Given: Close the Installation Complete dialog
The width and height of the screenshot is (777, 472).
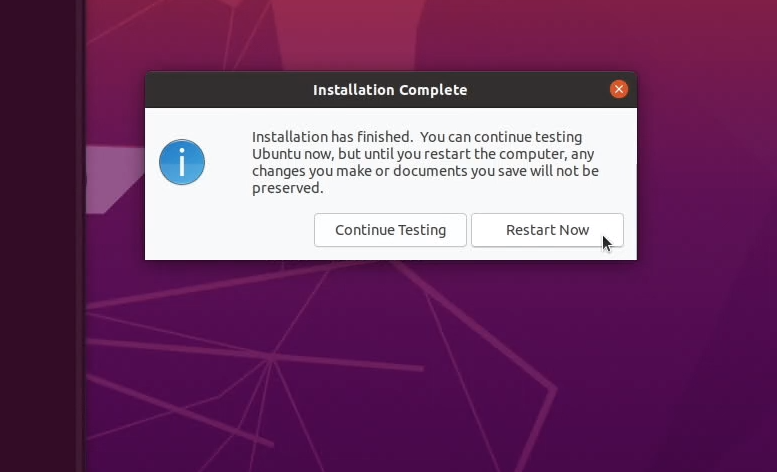Looking at the screenshot, I should pos(618,89).
